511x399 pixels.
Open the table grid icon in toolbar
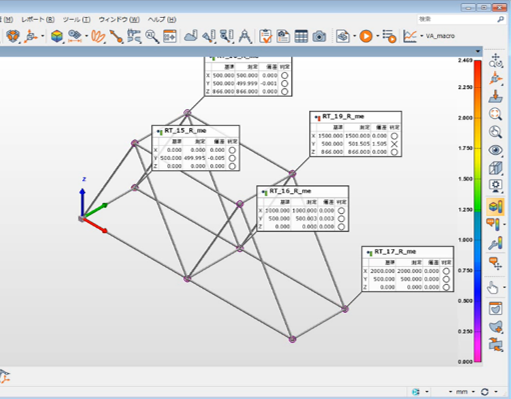[x=301, y=36]
